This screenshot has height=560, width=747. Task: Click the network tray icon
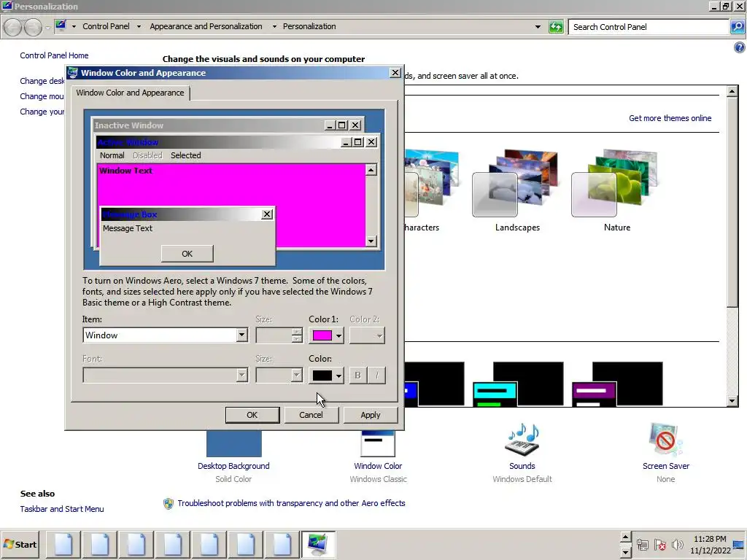point(642,544)
